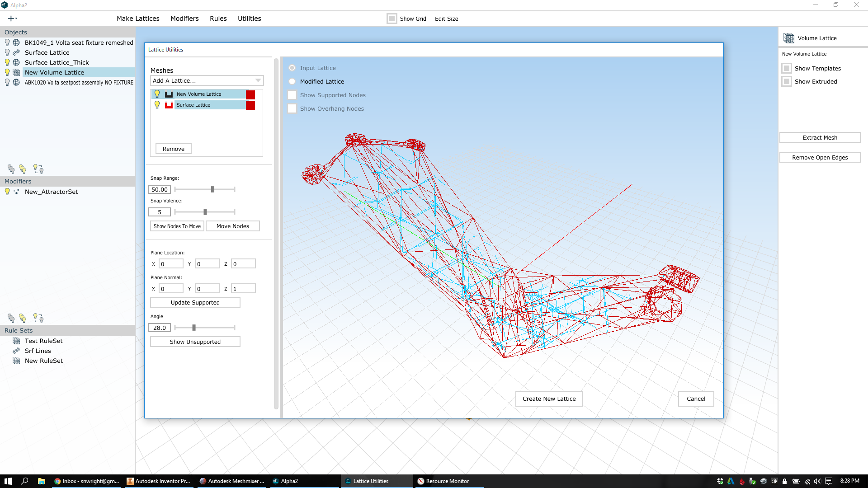Click the Surface Lattice icon in Objects panel

[17, 52]
